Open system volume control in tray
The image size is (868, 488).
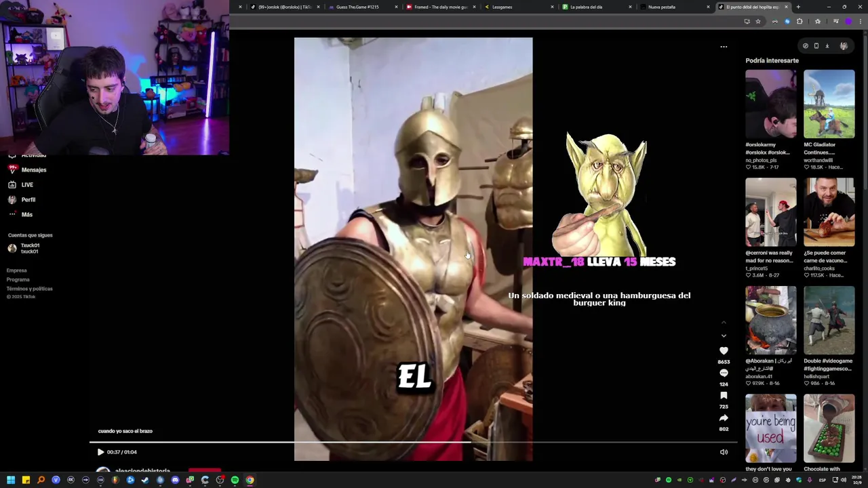[843, 480]
